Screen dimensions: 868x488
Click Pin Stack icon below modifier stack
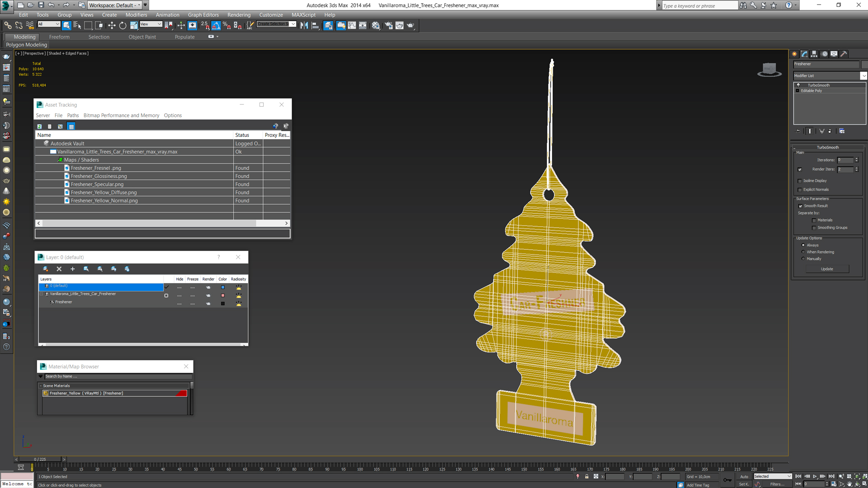[x=798, y=131]
